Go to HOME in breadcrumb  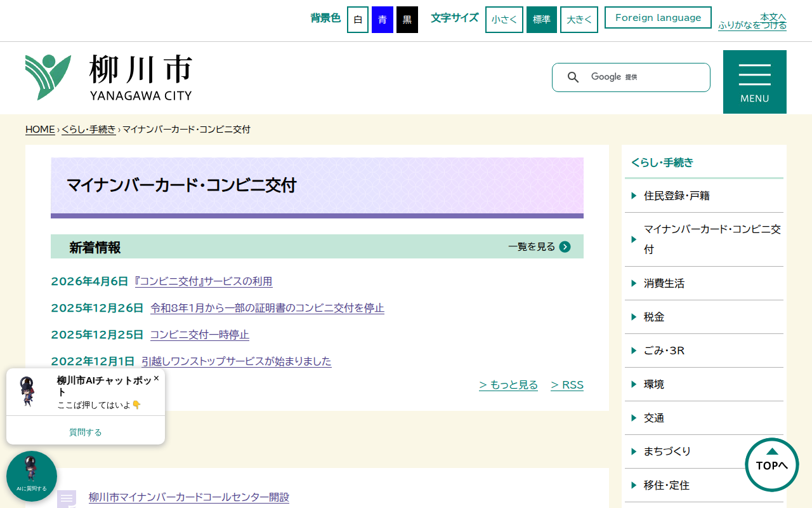pyautogui.click(x=40, y=130)
